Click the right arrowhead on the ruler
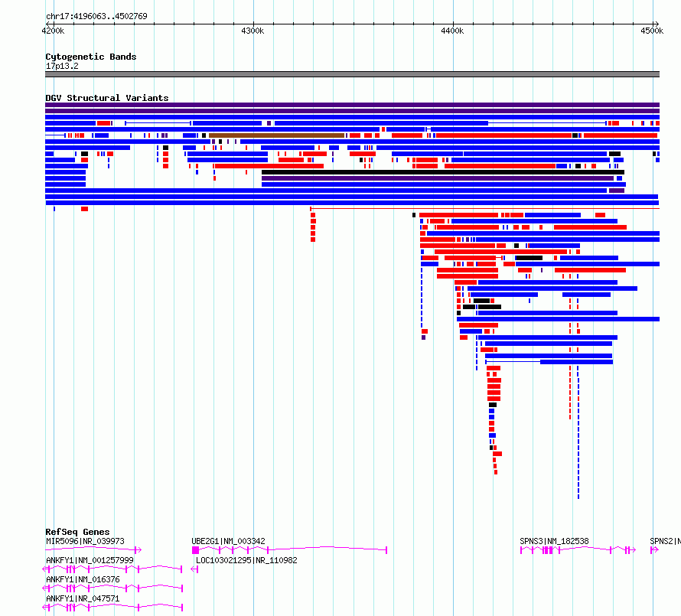This screenshot has height=616, width=681. tap(657, 24)
